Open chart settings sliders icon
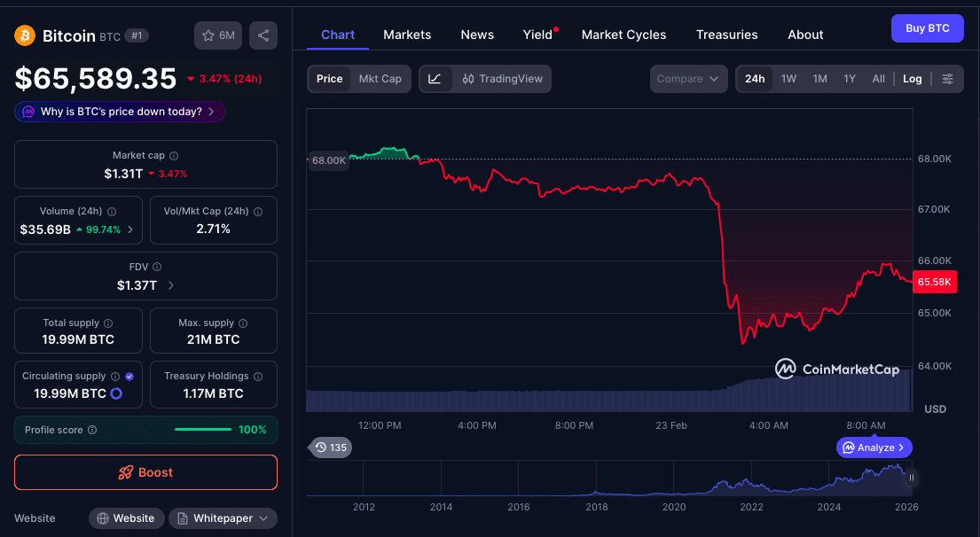Screen dimensions: 980x537 point(947,79)
